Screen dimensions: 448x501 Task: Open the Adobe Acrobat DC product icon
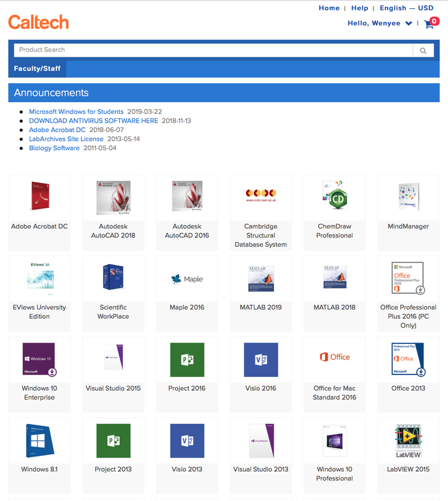[39, 198]
